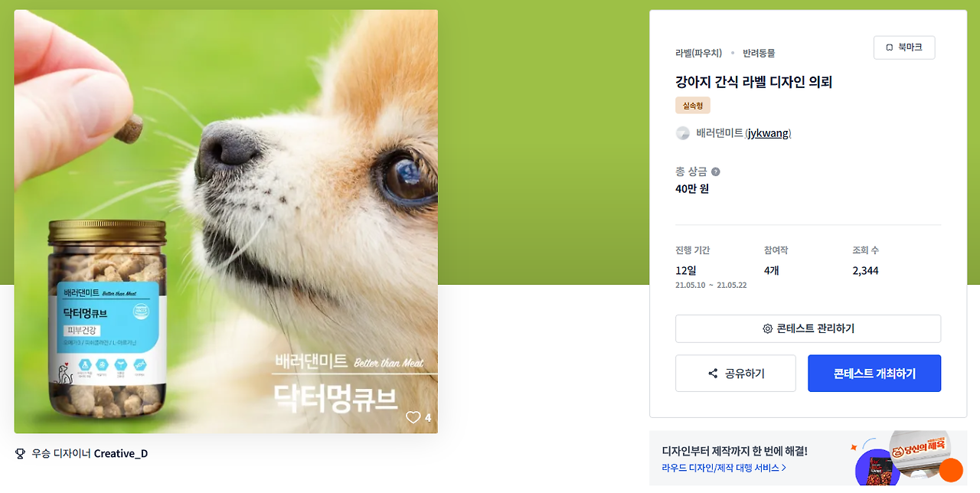This screenshot has height=493, width=980.
Task: Click the Creative_D winner designer name
Action: [x=121, y=454]
